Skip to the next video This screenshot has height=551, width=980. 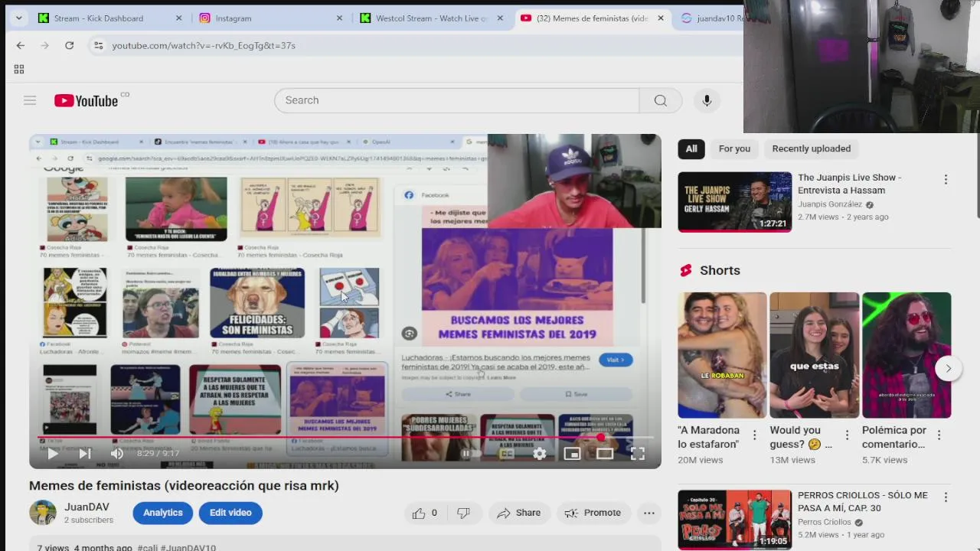(x=84, y=453)
